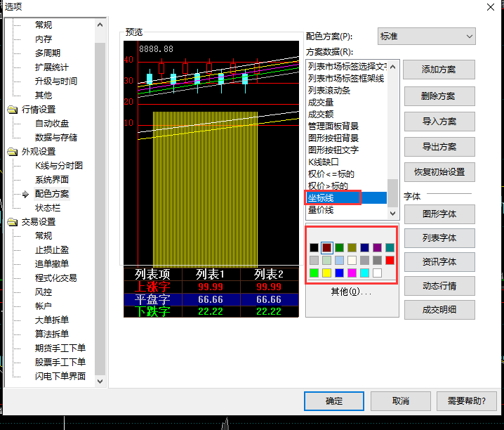The image size is (504, 430).
Task: Select 量价线 list entry
Action: coord(321,210)
